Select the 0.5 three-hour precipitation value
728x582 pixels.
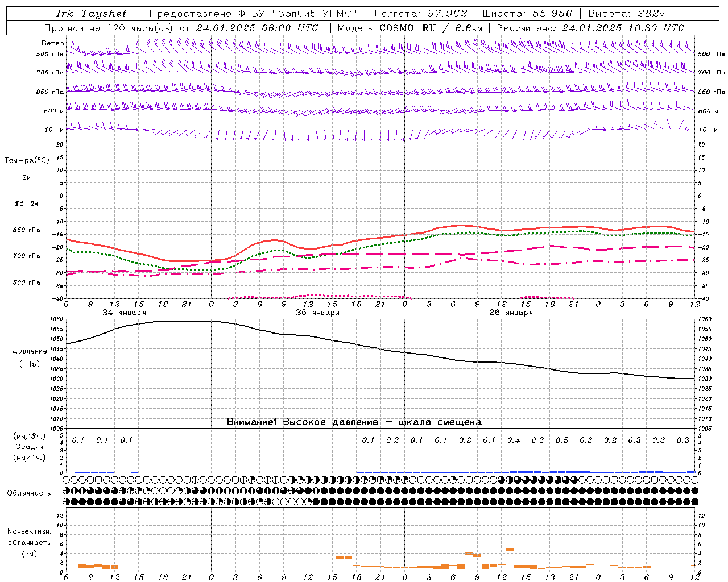pos(562,440)
